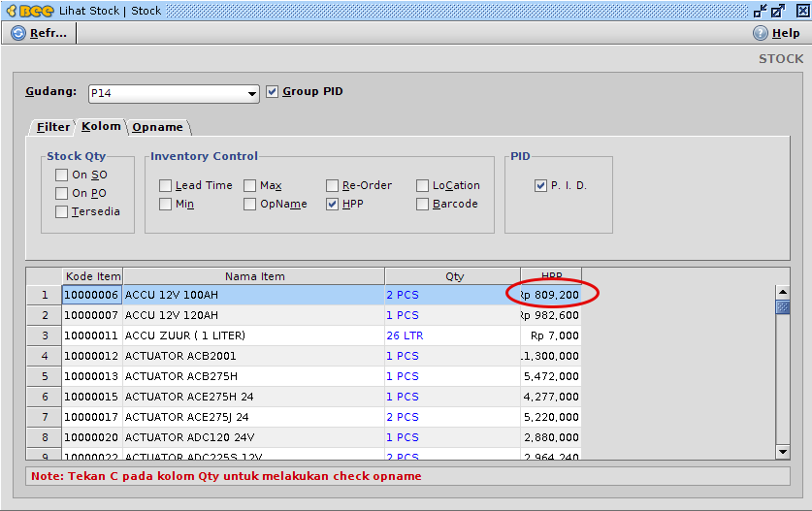Click HPP value 5,472,000
812x511 pixels.
click(x=551, y=376)
